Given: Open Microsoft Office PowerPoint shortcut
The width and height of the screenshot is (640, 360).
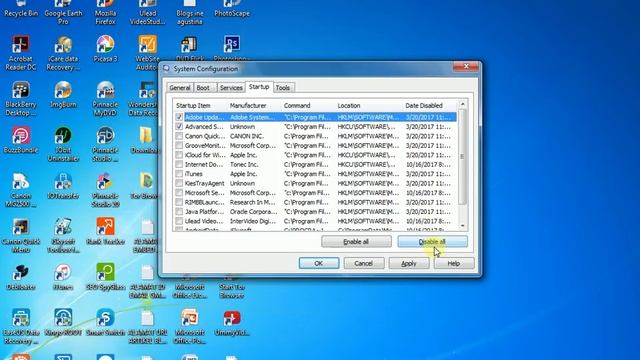Looking at the screenshot, I should 190,327.
